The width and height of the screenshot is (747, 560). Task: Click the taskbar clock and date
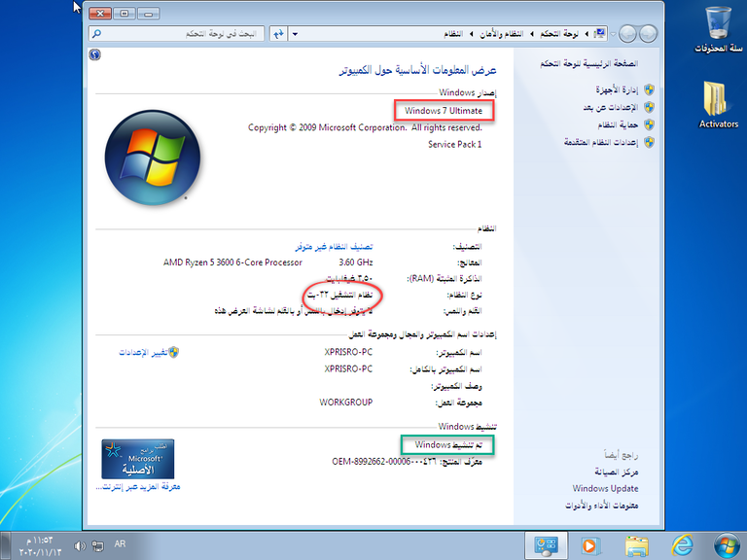(41, 546)
